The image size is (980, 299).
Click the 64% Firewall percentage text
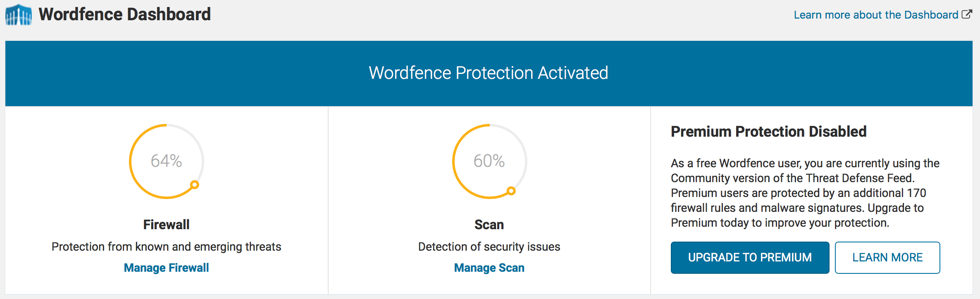coord(166,161)
